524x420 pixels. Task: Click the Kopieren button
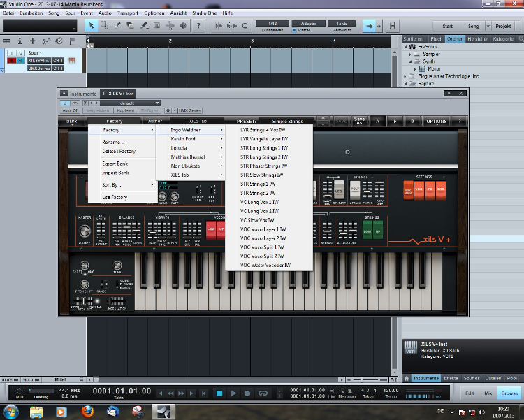pos(126,110)
